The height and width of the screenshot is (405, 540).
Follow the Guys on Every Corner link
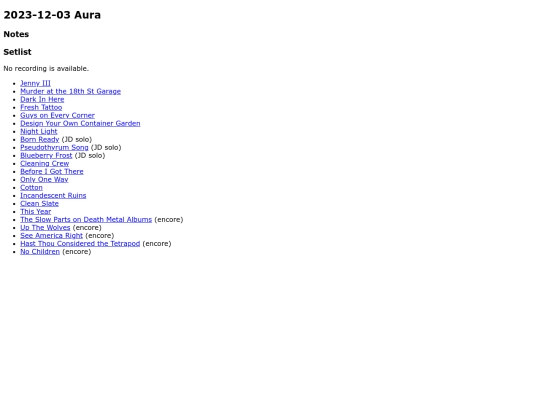pos(58,115)
